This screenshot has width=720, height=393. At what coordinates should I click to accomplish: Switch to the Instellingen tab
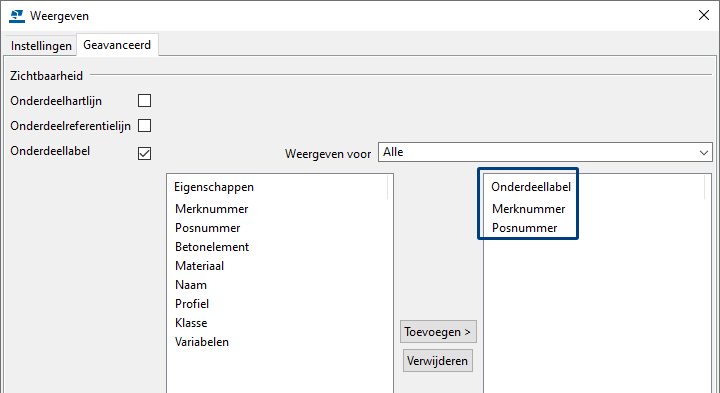click(x=41, y=46)
